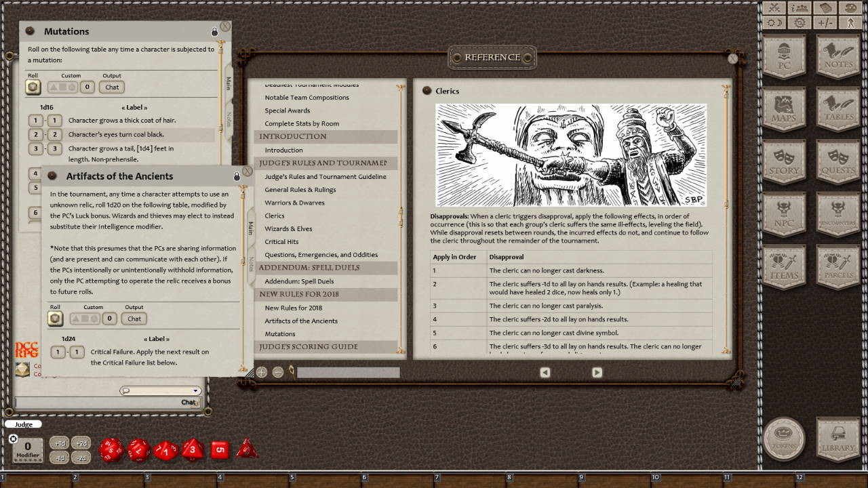868x488 pixels.
Task: Open the Library
Action: pos(836,441)
